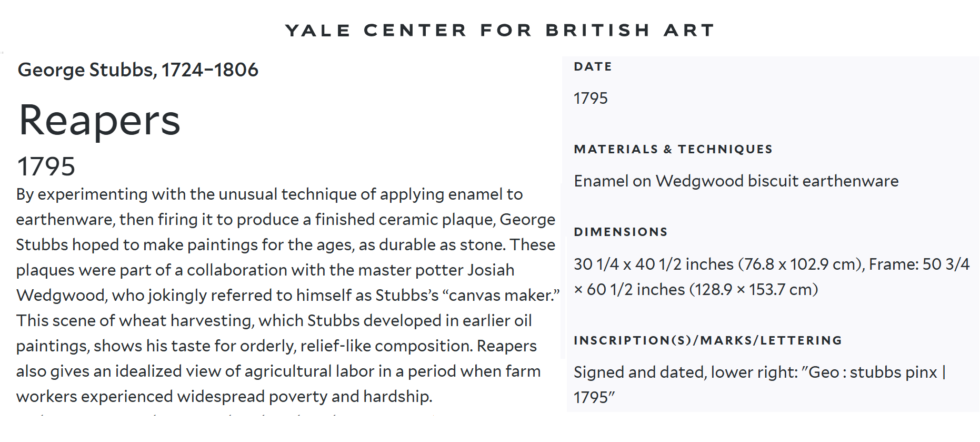Click 'Enamel on Wedgwood biscuit earthenware' text

736,181
